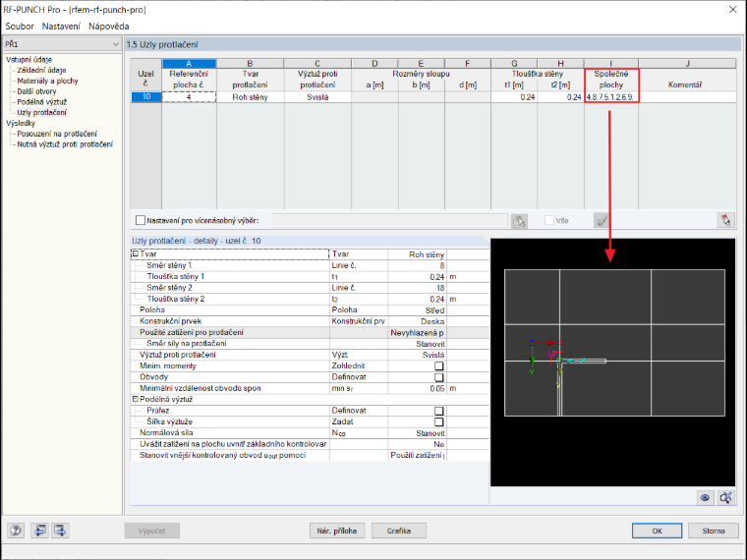Select Uzly protlačení in tree

42,112
